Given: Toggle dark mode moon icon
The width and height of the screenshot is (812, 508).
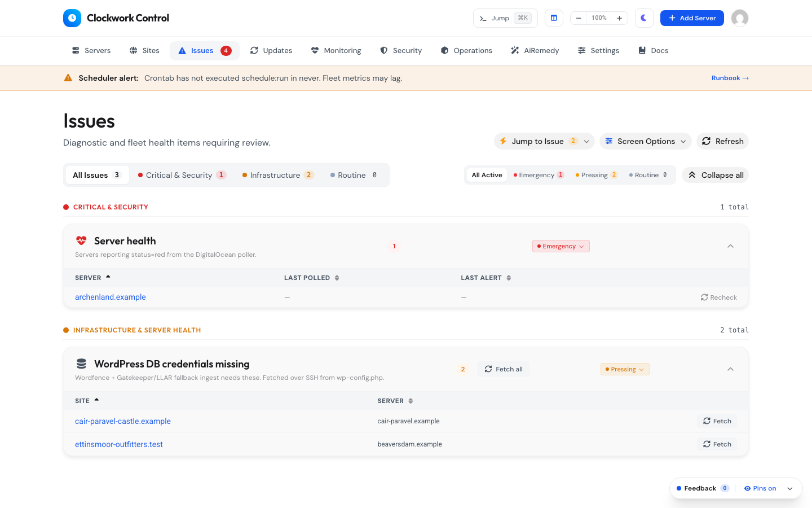Looking at the screenshot, I should click(x=644, y=18).
